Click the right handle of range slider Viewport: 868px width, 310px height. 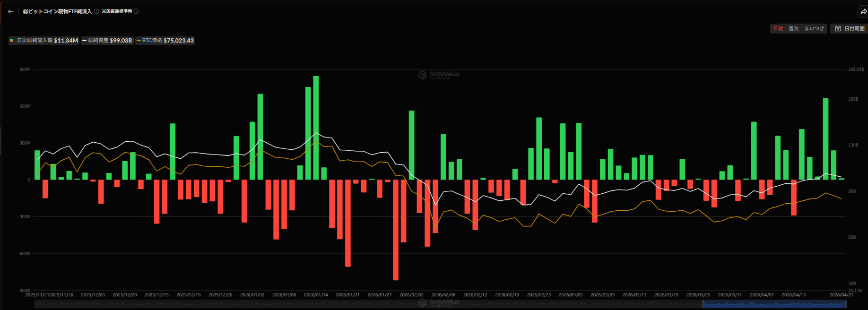[x=846, y=304]
